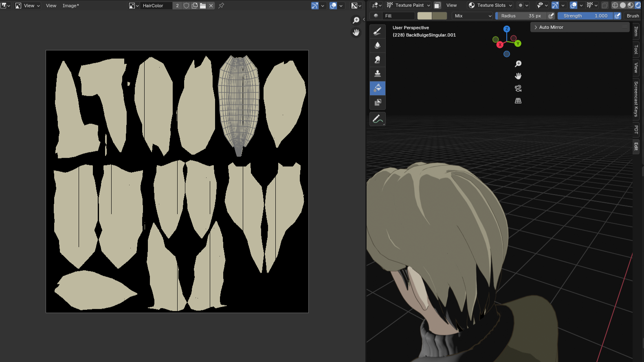644x362 pixels.
Task: Open blend mode Mix dropdown
Action: [x=473, y=16]
